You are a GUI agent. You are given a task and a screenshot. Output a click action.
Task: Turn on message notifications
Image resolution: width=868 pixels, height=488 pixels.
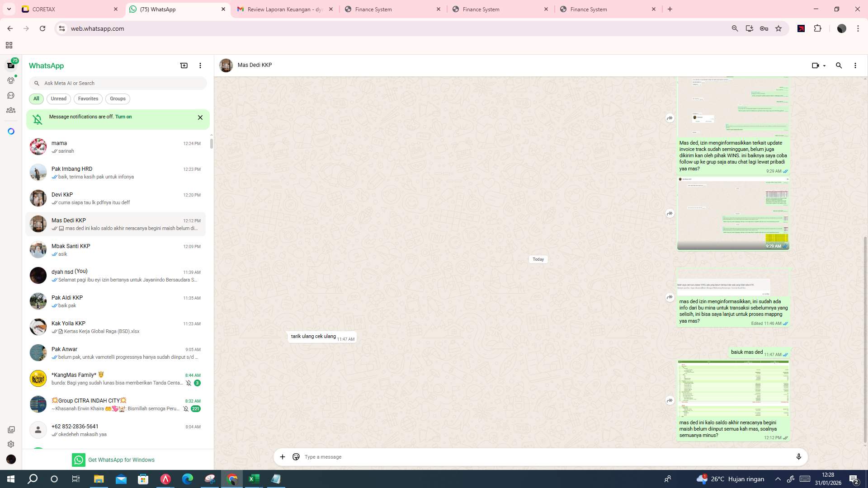point(123,117)
